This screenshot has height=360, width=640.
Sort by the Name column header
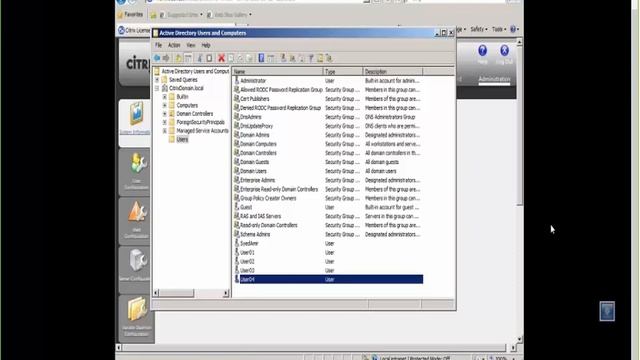(x=278, y=71)
